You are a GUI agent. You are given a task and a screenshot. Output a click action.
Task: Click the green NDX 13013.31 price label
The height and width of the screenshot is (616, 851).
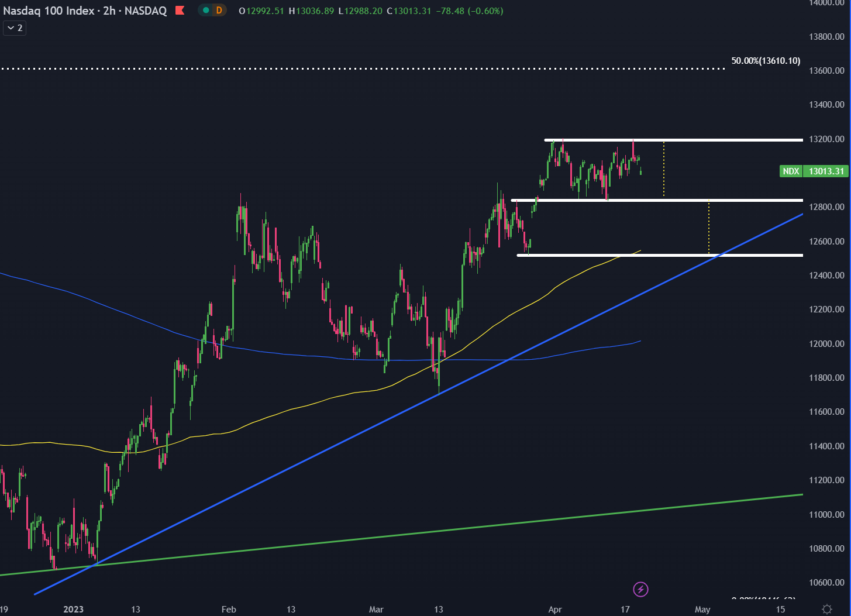point(814,171)
